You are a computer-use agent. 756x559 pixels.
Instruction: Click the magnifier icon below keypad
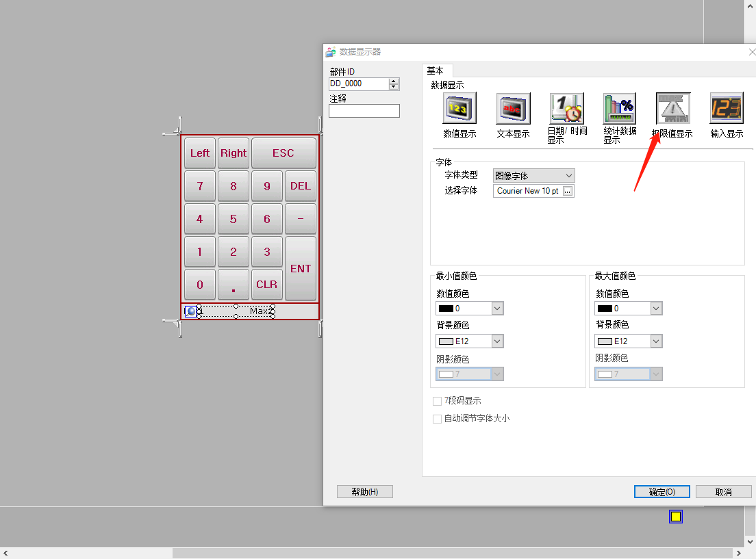coord(191,311)
